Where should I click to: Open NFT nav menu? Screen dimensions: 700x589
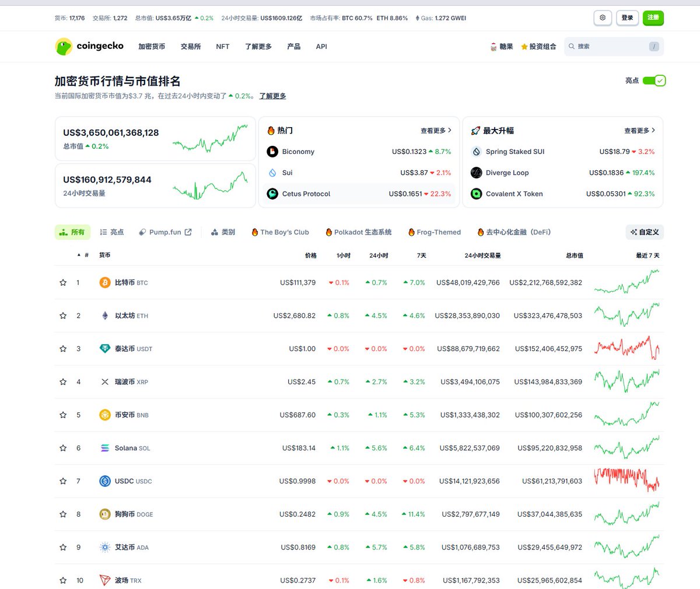[x=223, y=47]
